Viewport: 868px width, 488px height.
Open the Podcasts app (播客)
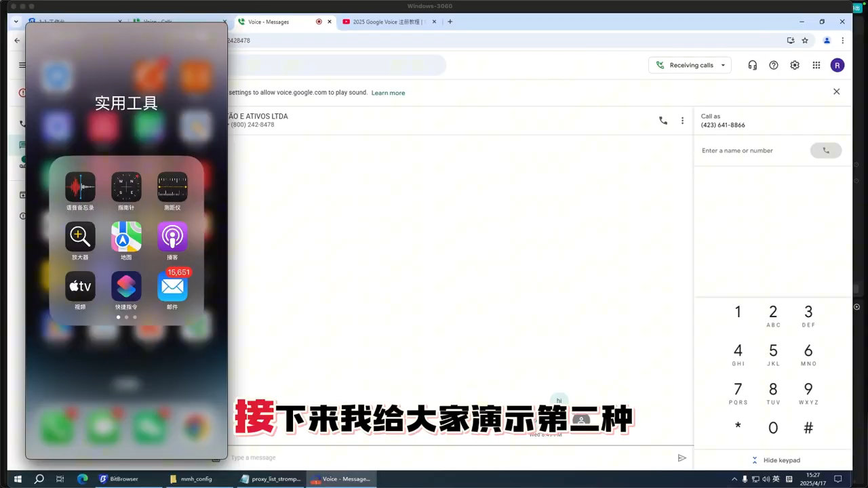pyautogui.click(x=172, y=237)
